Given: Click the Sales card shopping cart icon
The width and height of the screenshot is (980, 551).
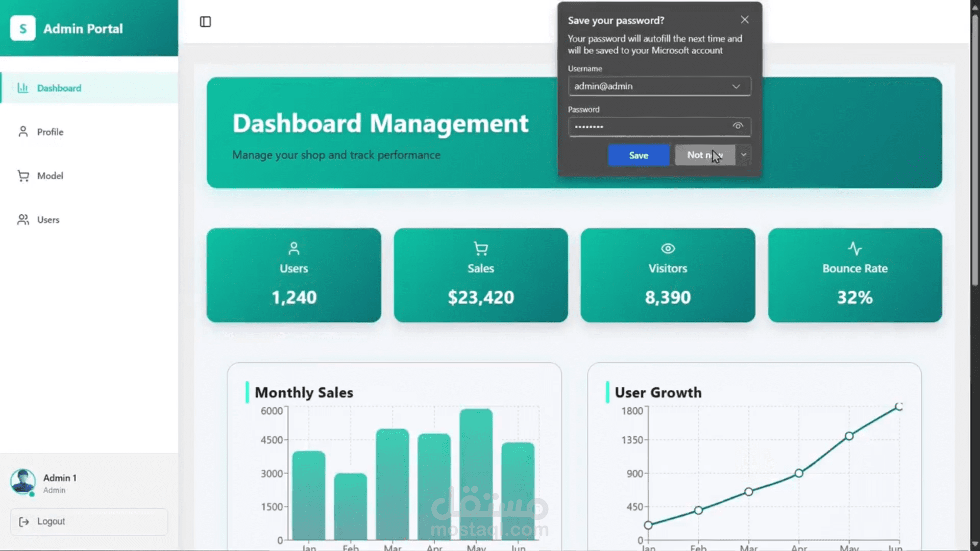Looking at the screenshot, I should [x=480, y=248].
